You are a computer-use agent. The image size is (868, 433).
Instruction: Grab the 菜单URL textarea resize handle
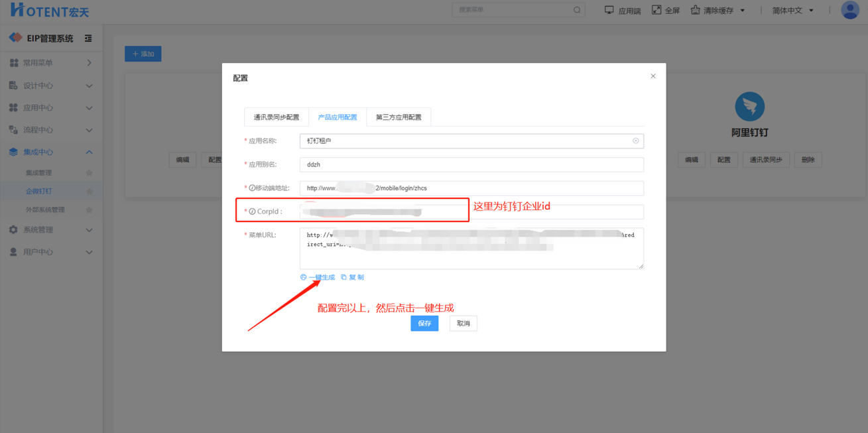641,266
